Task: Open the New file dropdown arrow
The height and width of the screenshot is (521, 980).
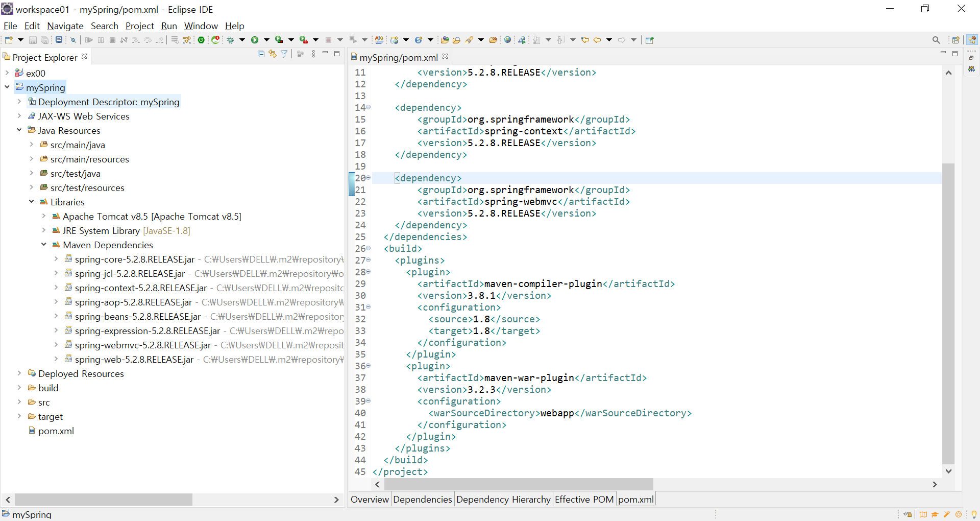Action: coord(20,40)
